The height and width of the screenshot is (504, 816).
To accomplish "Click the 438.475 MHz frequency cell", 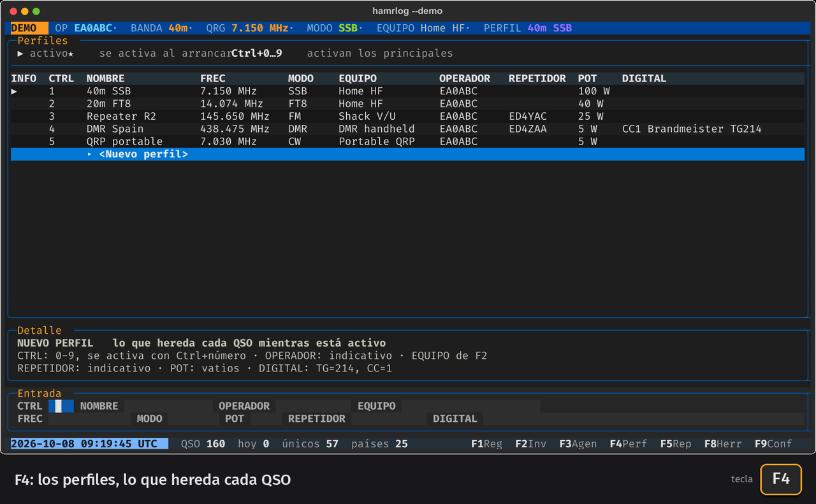I will [235, 129].
